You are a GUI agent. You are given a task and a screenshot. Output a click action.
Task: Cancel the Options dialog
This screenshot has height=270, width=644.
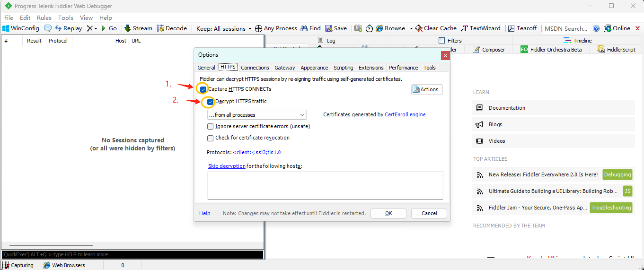point(429,213)
